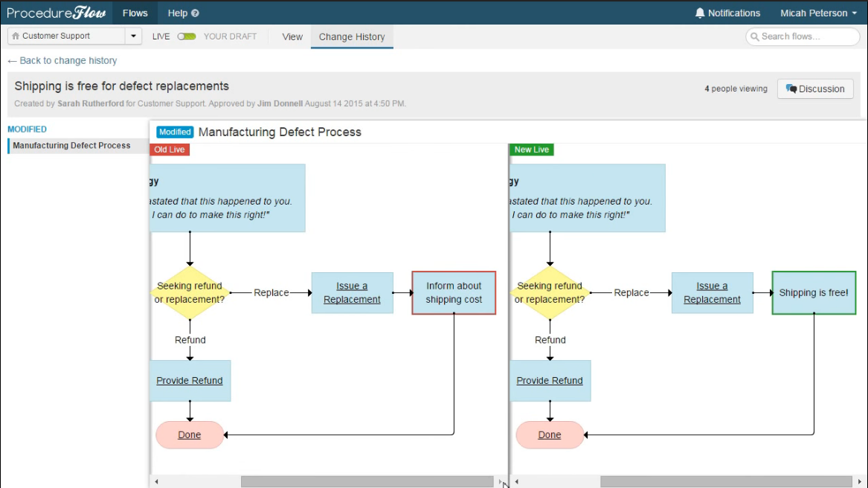Select the Change History tab
868x488 pixels.
click(x=352, y=36)
